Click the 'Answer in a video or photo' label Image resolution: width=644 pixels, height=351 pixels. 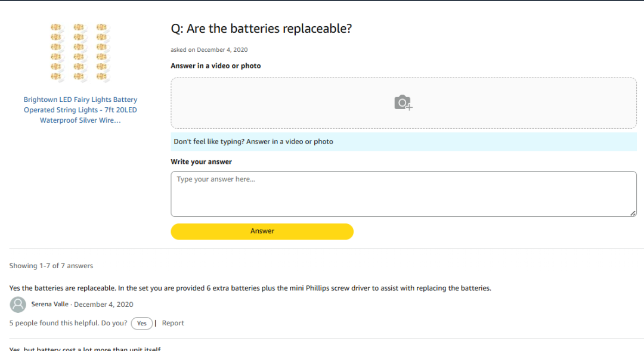[x=216, y=66]
